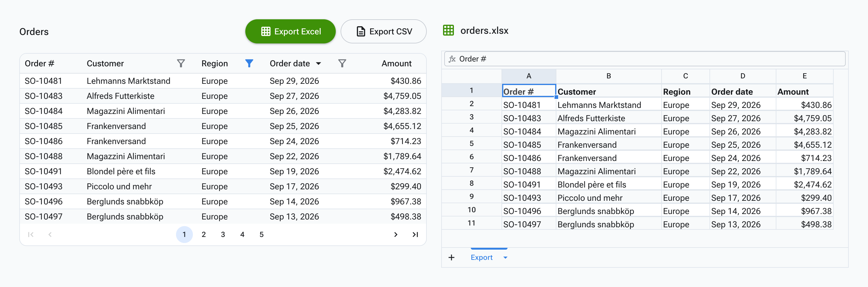Add a new sheet with plus icon
868x287 pixels.
[451, 257]
